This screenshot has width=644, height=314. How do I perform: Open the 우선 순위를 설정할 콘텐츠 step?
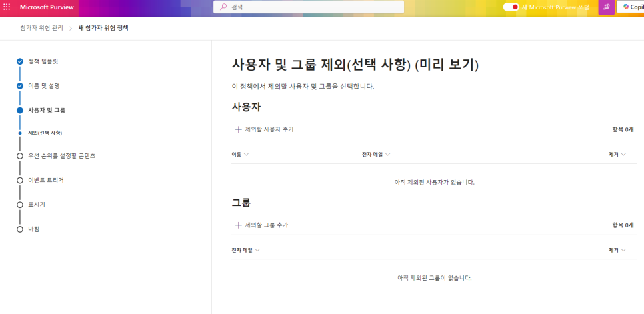(61, 156)
